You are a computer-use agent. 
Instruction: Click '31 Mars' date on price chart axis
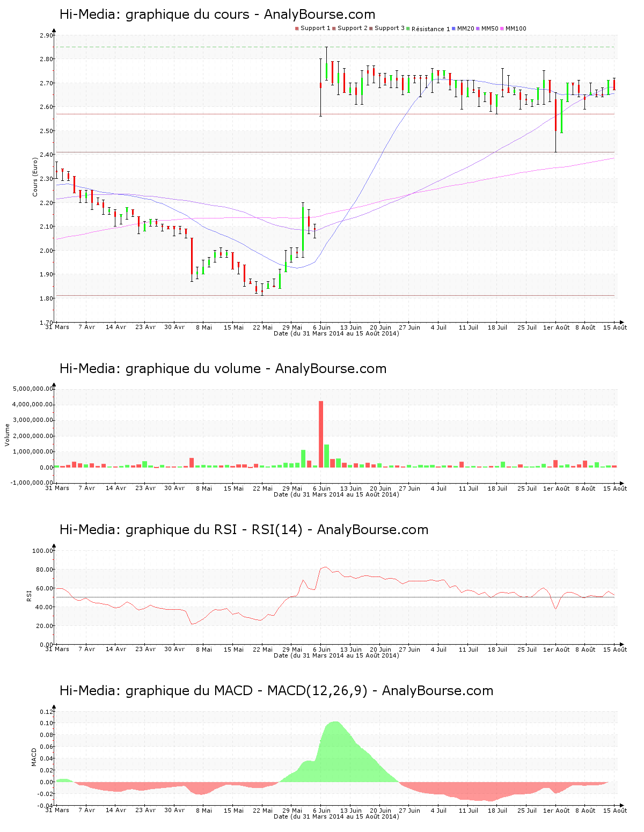point(57,327)
